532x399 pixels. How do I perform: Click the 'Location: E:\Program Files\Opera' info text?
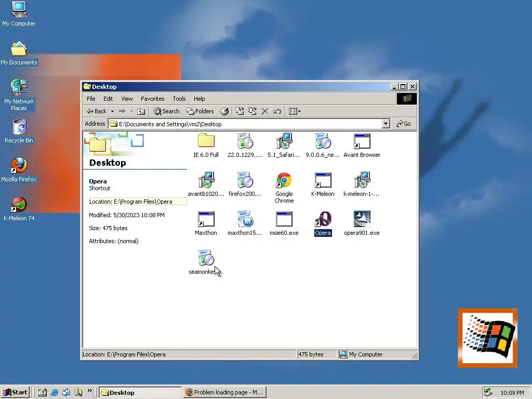coord(130,202)
